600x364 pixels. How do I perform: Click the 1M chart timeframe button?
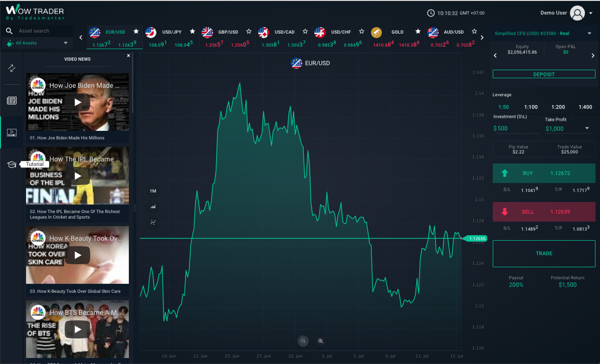click(x=153, y=191)
